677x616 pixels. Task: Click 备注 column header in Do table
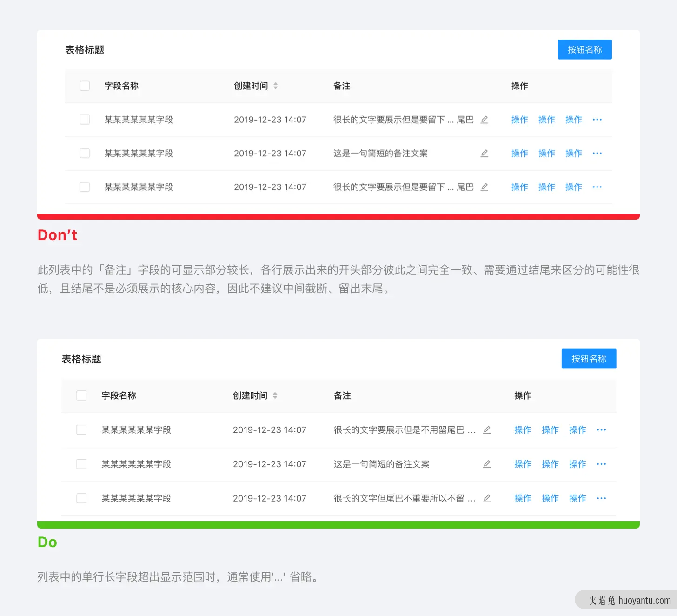pos(342,395)
